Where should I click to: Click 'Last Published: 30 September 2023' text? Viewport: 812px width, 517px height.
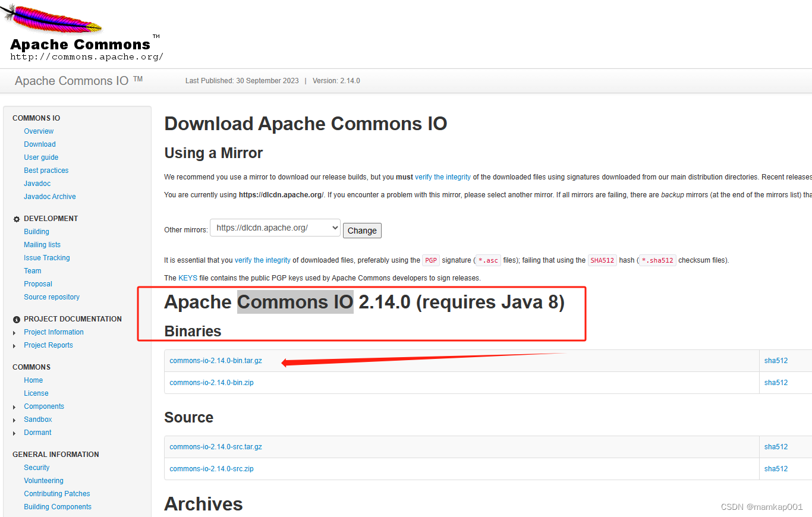[x=243, y=81]
